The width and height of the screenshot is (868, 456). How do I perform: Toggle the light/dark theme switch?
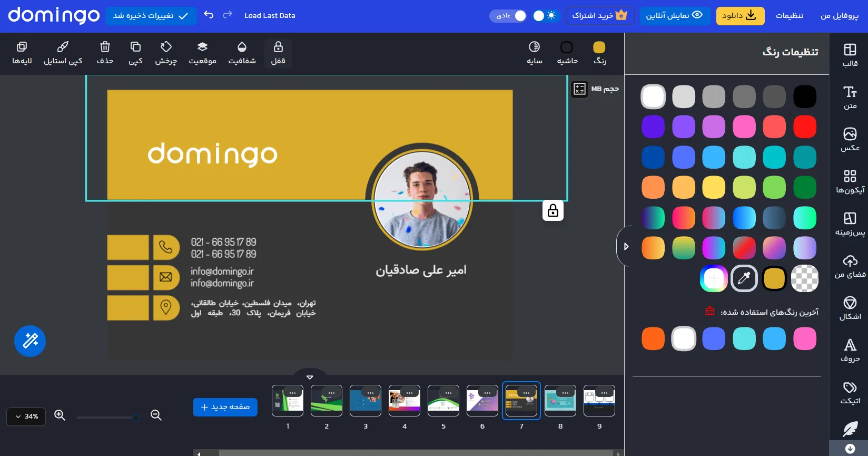coord(545,16)
